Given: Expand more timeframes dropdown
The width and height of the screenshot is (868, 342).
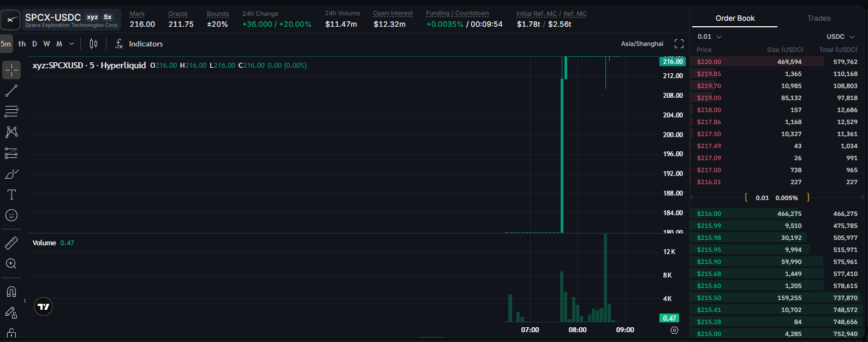Looking at the screenshot, I should [x=72, y=44].
